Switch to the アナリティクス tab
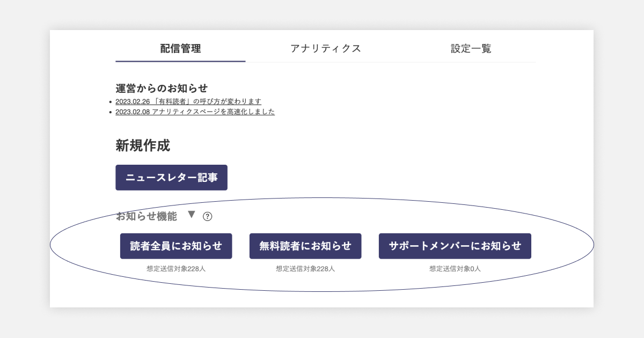Image resolution: width=644 pixels, height=338 pixels. 326,49
